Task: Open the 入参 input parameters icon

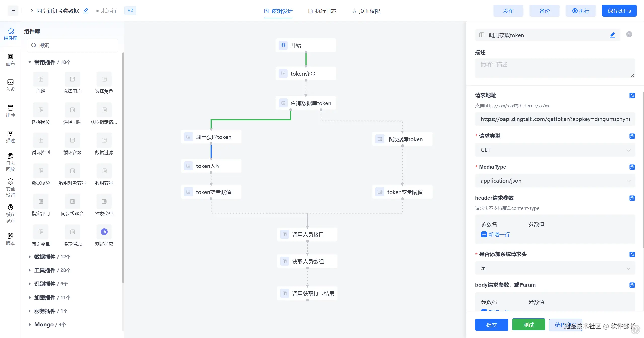Action: pyautogui.click(x=10, y=85)
